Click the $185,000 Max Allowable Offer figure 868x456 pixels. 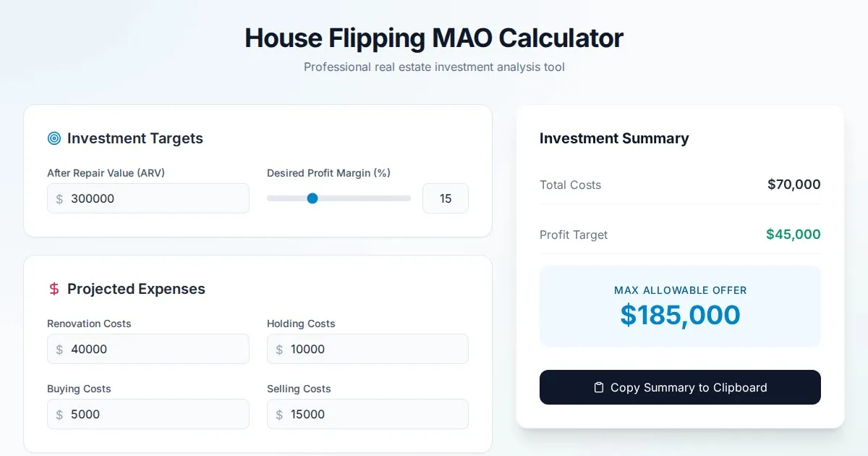(680, 315)
